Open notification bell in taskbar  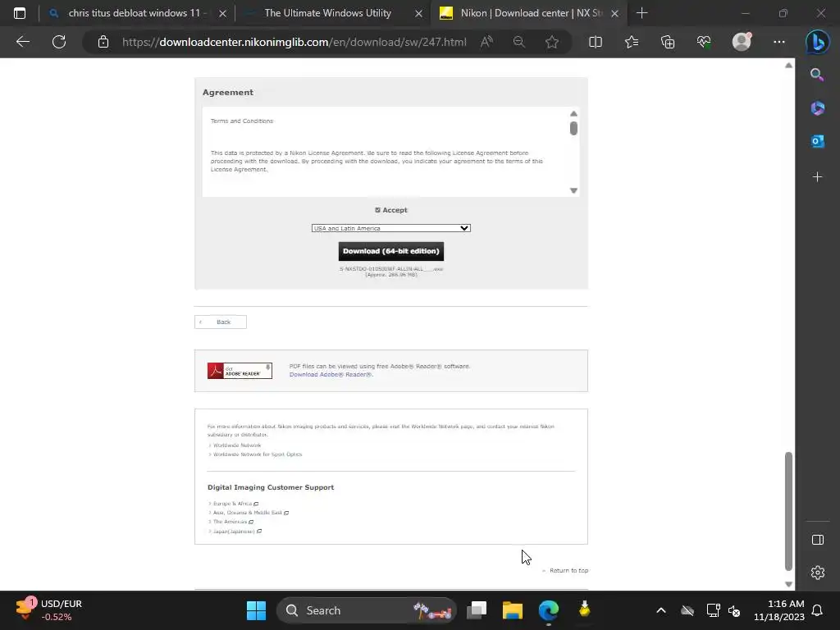pyautogui.click(x=817, y=610)
